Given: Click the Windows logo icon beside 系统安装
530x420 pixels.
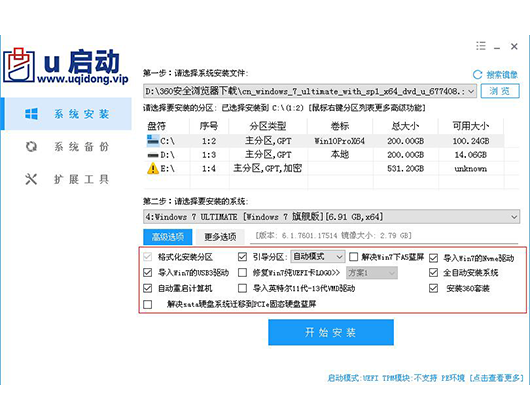Looking at the screenshot, I should tap(31, 114).
